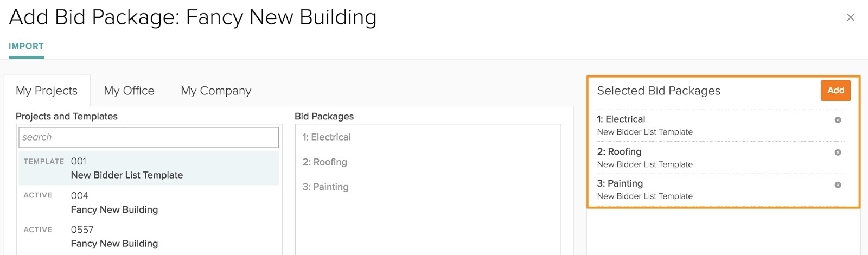Choose the 3: Painting bid package
This screenshot has width=868, height=255.
[325, 187]
